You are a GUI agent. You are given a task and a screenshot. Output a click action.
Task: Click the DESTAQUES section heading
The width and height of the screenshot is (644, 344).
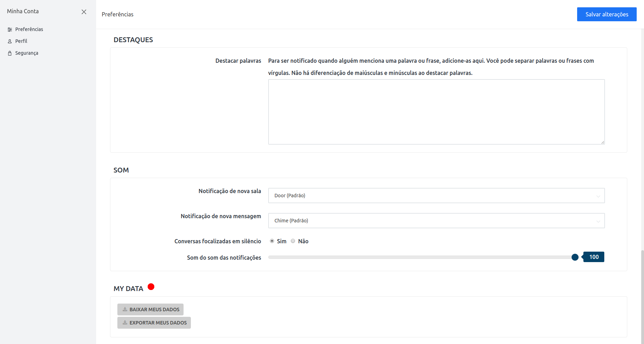[133, 40]
